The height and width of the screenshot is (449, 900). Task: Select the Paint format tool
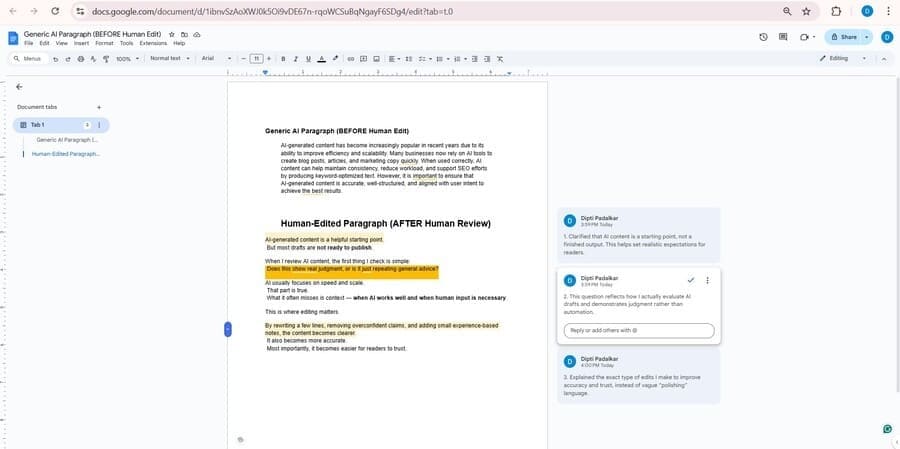106,59
